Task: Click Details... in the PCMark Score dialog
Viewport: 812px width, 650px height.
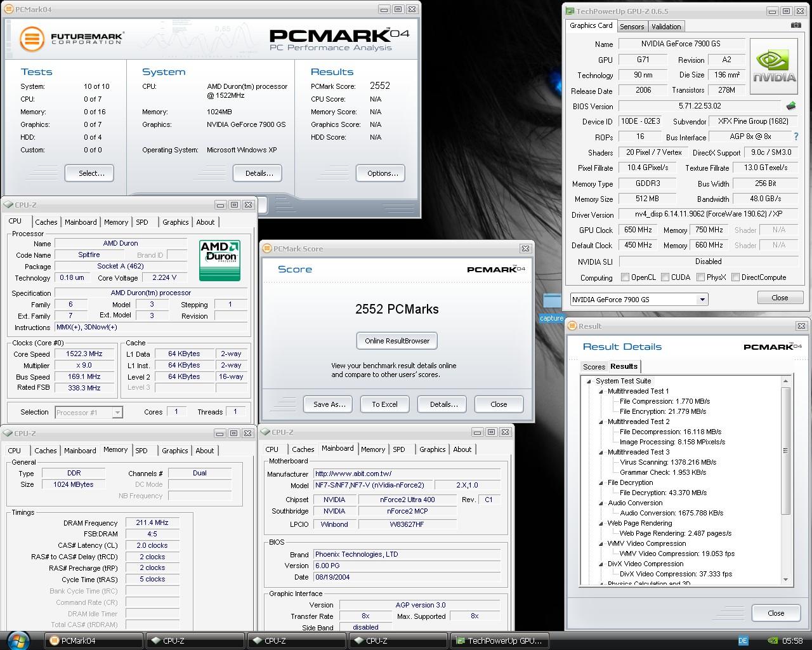Action: click(x=443, y=404)
